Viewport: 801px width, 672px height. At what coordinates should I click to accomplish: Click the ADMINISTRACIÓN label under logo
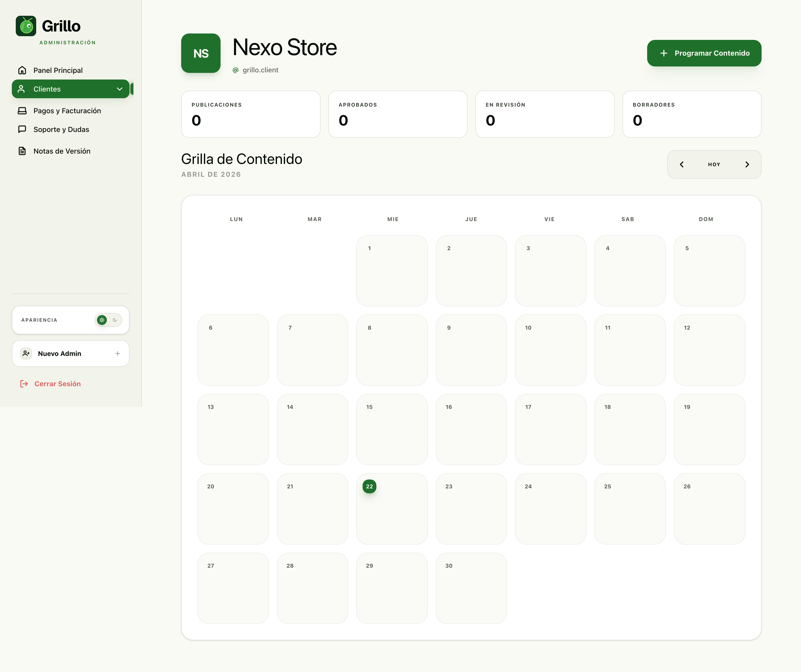point(67,43)
